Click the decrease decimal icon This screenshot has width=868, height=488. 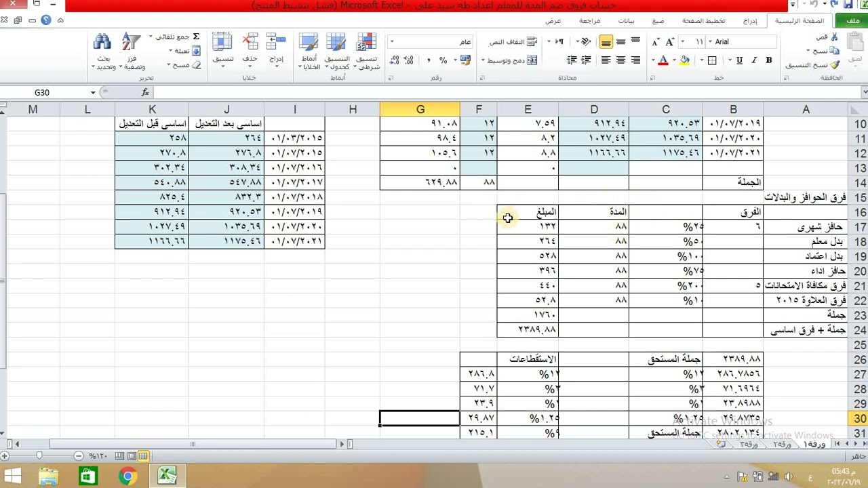pyautogui.click(x=395, y=60)
